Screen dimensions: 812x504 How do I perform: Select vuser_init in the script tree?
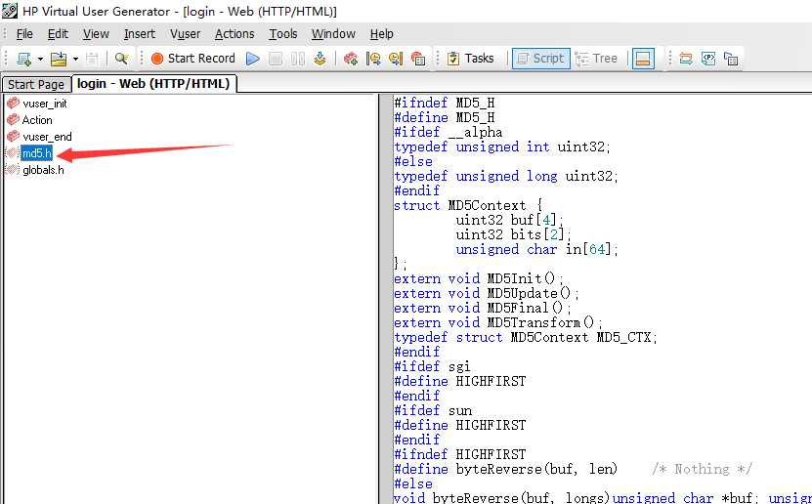pyautogui.click(x=45, y=104)
